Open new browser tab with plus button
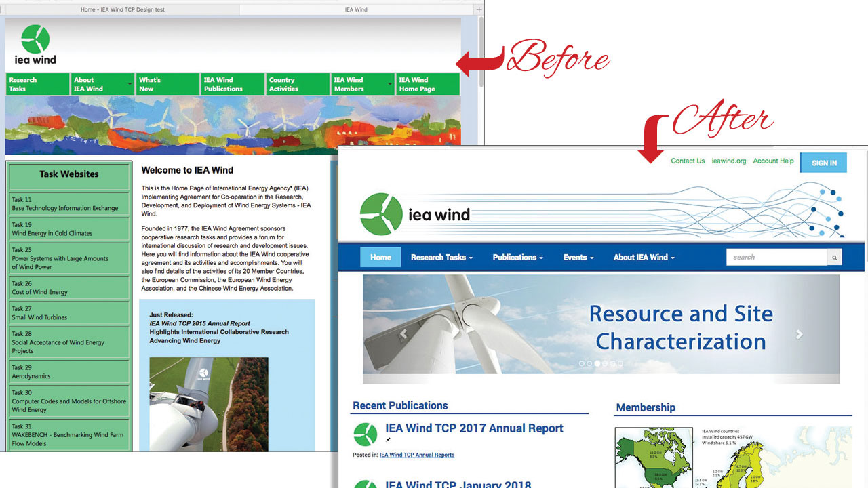The width and height of the screenshot is (868, 488). point(479,9)
